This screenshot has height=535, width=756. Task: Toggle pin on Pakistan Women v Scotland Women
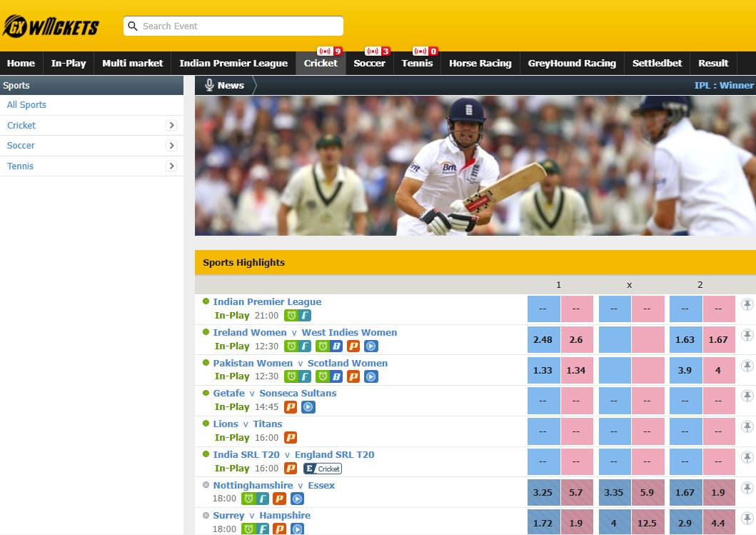(x=747, y=366)
